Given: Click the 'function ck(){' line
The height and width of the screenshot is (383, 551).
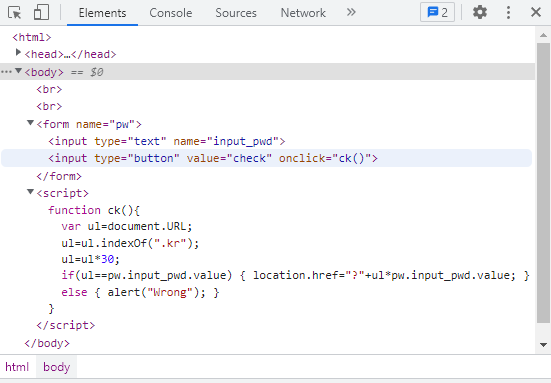Looking at the screenshot, I should pyautogui.click(x=94, y=210).
